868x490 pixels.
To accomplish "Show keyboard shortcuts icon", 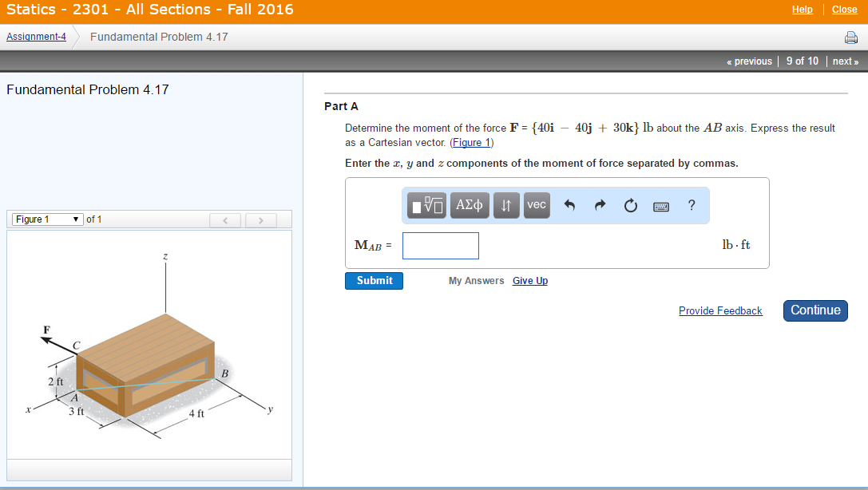I will coord(661,206).
